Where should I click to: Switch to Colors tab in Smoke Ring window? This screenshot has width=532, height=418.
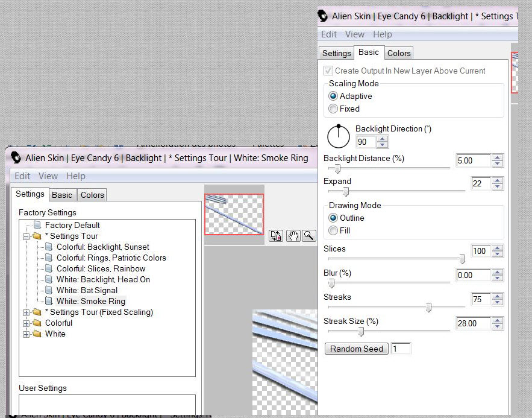(92, 195)
